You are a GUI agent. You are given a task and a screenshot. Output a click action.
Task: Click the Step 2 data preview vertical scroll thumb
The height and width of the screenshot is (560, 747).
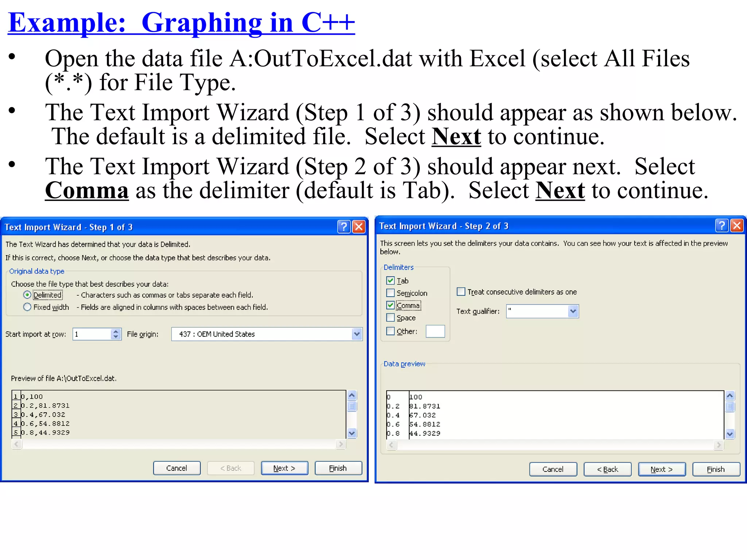point(730,407)
